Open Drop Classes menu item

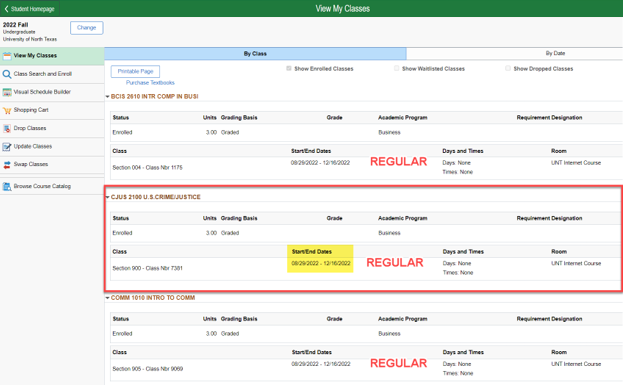pyautogui.click(x=52, y=128)
